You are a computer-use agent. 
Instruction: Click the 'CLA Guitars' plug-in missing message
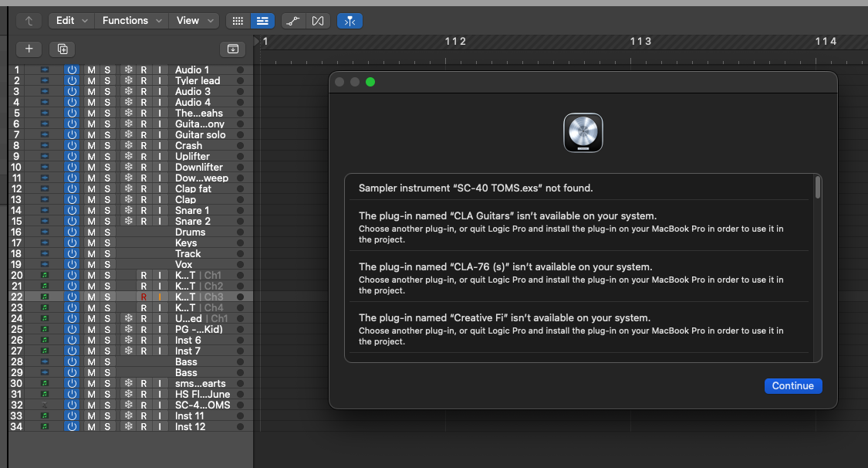[x=579, y=227]
